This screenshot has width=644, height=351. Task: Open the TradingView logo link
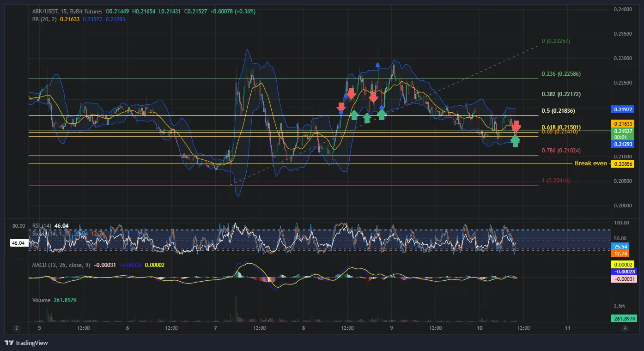click(26, 343)
